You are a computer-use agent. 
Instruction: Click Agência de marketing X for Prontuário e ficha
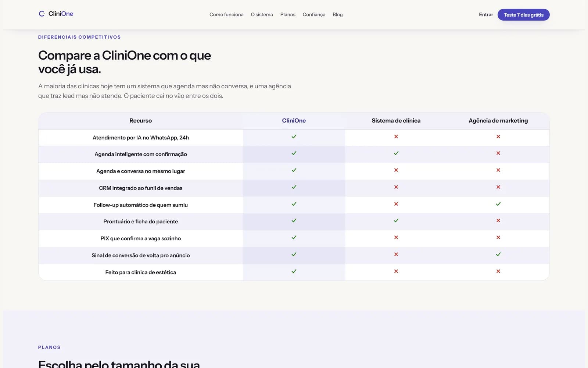(x=498, y=220)
